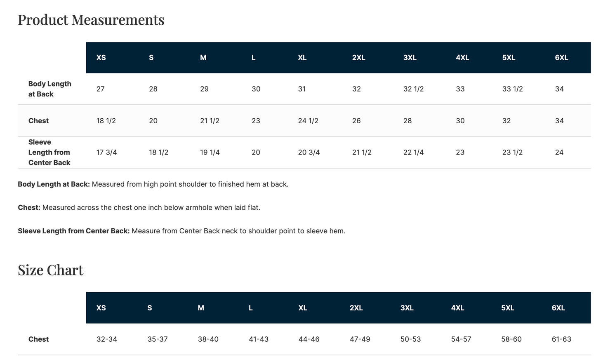Select the 61-63 chest size range

click(x=561, y=339)
